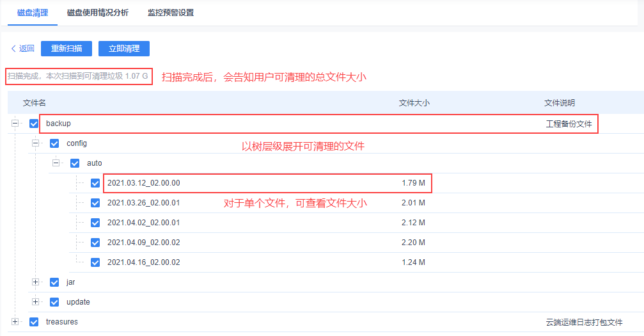644x336 pixels.
Task: Deselect the 2021.04.16_02.00.02 file checkbox
Action: click(95, 262)
